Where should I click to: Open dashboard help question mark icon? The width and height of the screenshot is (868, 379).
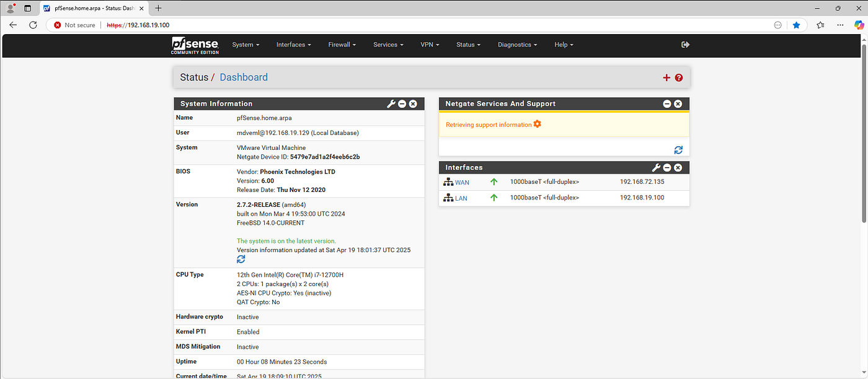(x=679, y=77)
